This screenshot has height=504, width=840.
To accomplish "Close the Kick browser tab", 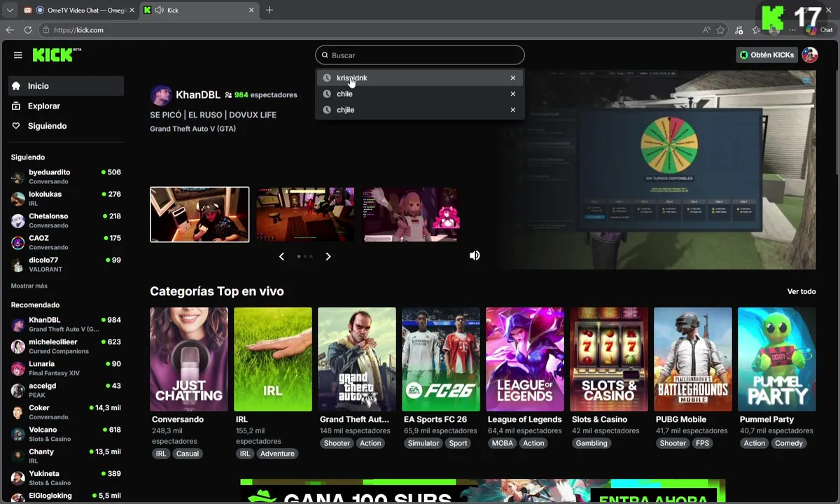I will click(x=251, y=10).
